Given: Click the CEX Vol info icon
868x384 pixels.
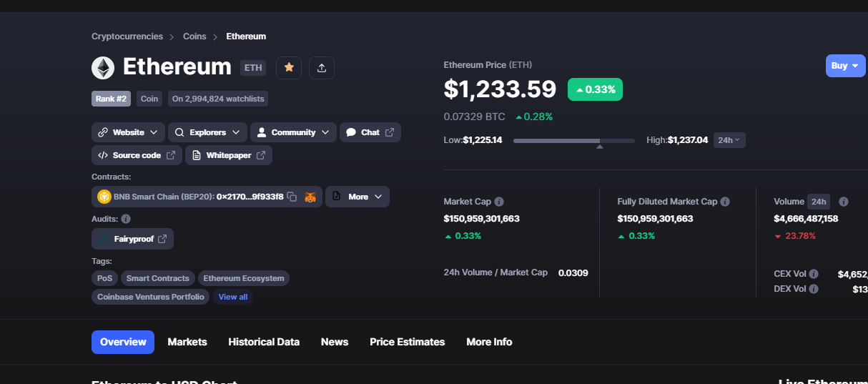Looking at the screenshot, I should [x=814, y=274].
